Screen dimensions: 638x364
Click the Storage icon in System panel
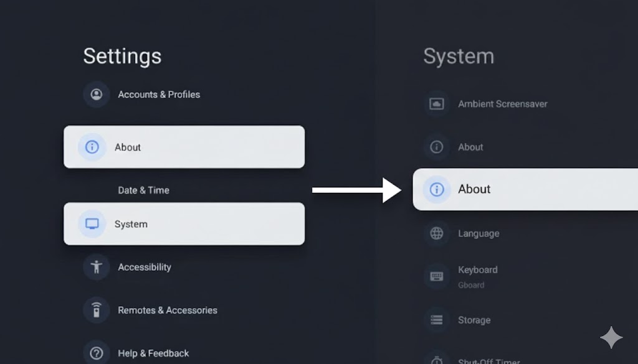[437, 320]
